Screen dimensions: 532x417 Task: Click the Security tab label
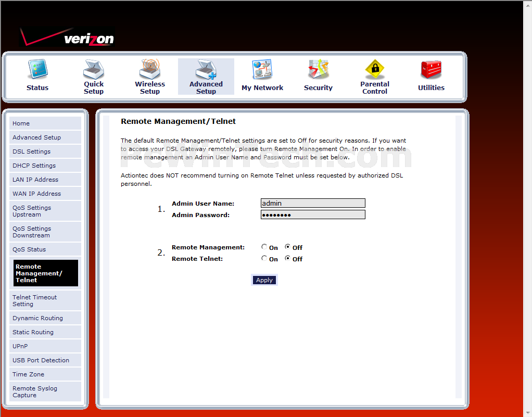[318, 87]
